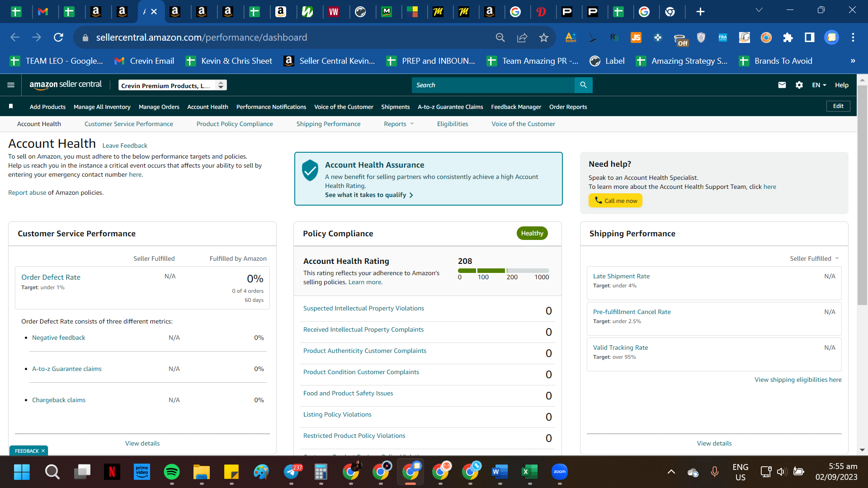Viewport: 868px width, 488px height.
Task: Open Late Shipment Rate link
Action: [x=621, y=276]
